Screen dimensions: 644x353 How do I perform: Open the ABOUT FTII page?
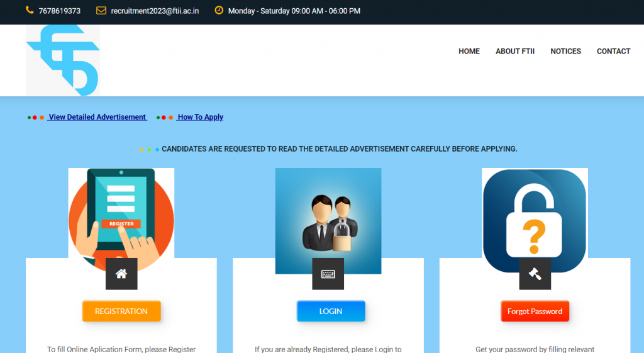514,52
